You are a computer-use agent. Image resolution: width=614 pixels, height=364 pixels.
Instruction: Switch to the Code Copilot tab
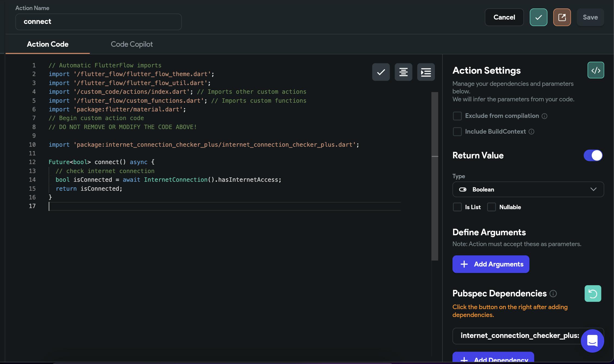132,44
